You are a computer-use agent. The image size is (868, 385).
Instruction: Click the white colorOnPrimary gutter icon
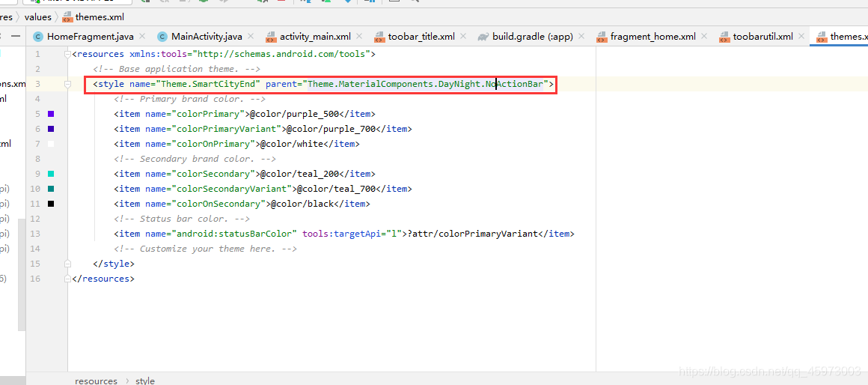pos(51,144)
